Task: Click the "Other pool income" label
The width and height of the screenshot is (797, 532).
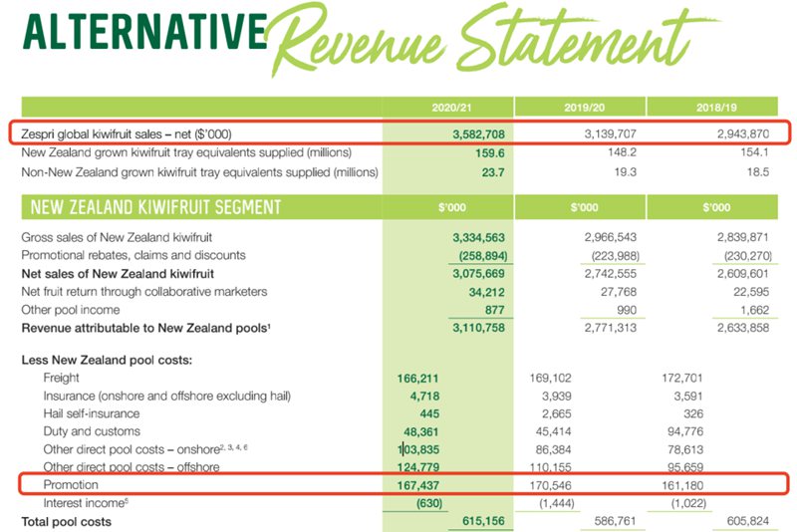Action: pyautogui.click(x=70, y=310)
